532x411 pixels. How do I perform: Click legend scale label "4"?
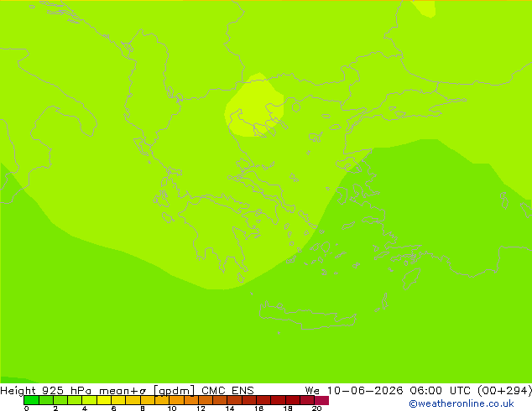point(85,408)
